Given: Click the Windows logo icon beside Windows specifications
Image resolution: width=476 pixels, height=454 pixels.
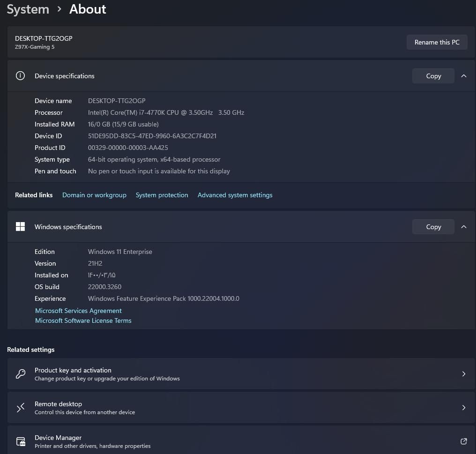Looking at the screenshot, I should coord(20,227).
